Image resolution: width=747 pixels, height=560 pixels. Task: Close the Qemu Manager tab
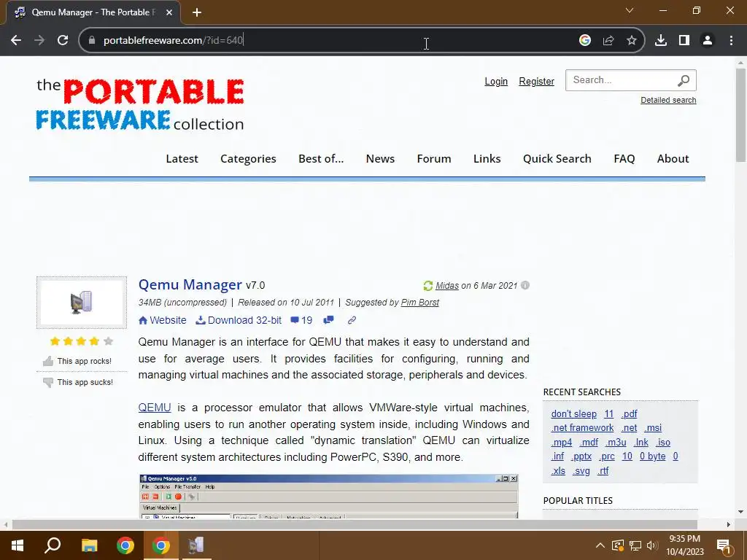point(169,12)
